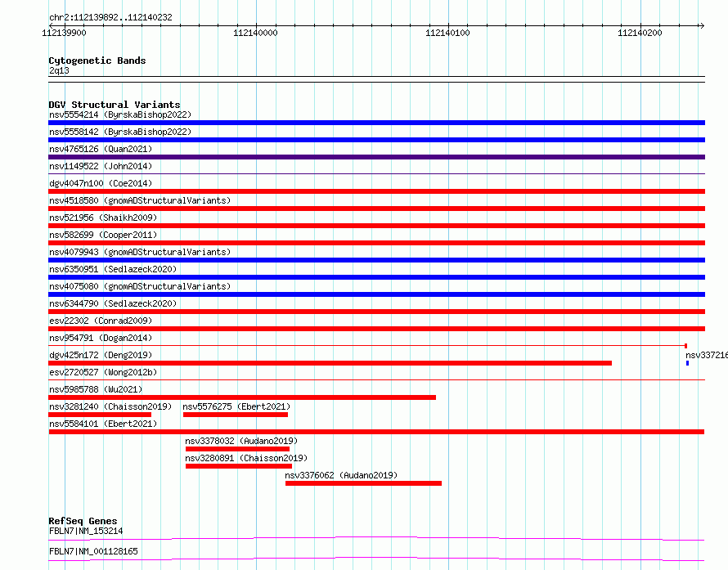Click ruler position 112140000

pyautogui.click(x=255, y=33)
